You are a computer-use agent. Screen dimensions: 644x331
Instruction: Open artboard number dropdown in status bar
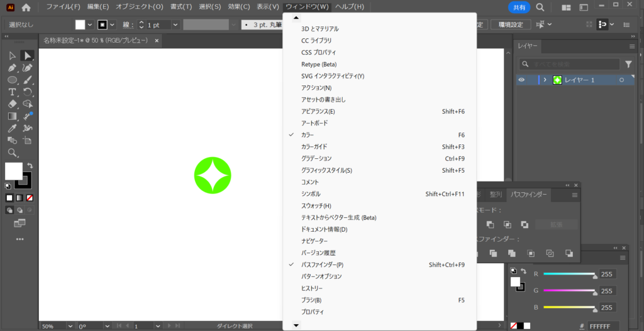157,327
